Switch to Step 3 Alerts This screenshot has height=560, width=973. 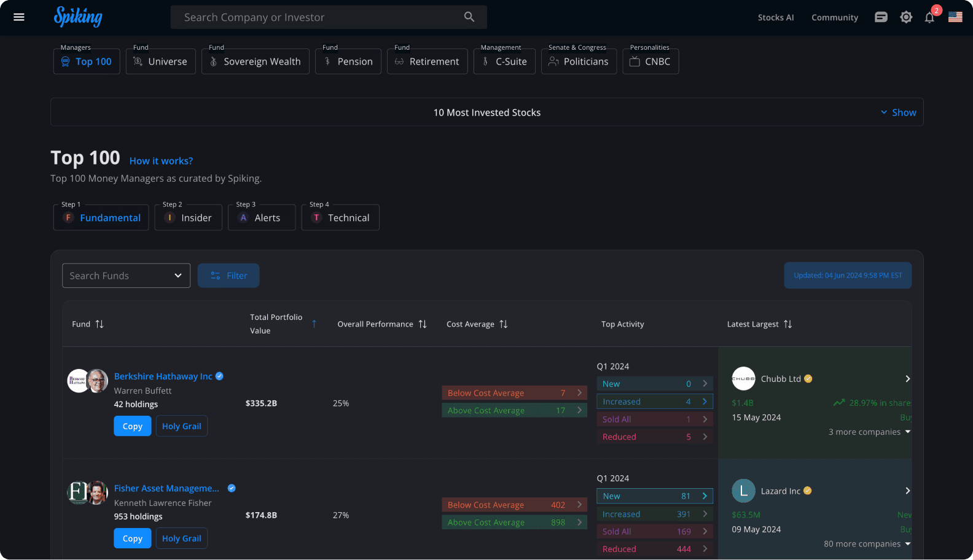[x=262, y=217]
